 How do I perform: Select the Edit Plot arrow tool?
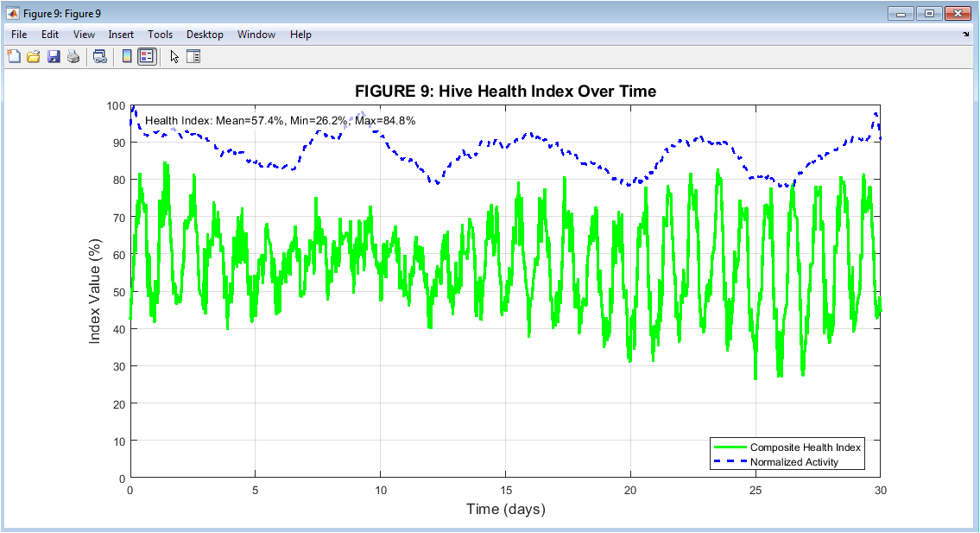pyautogui.click(x=174, y=57)
